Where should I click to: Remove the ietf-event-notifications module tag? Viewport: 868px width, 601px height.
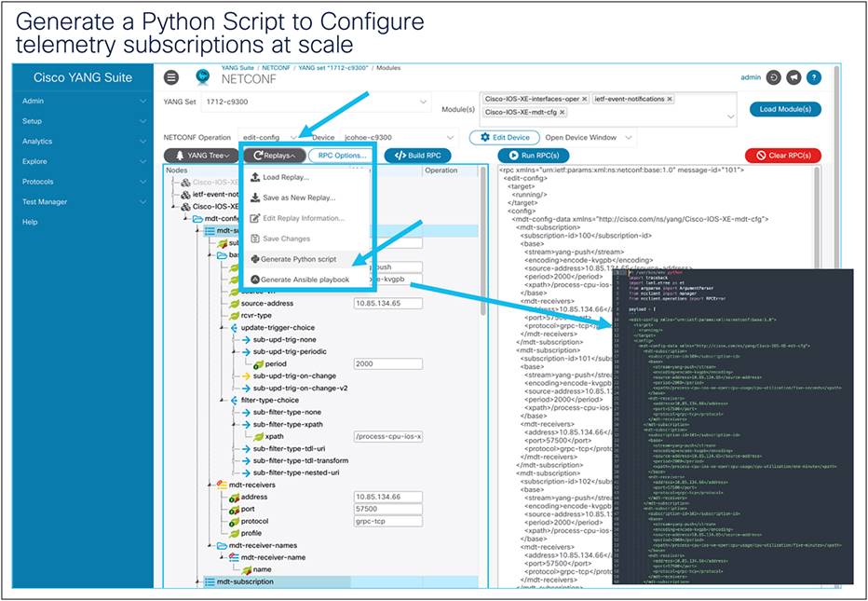pos(670,99)
